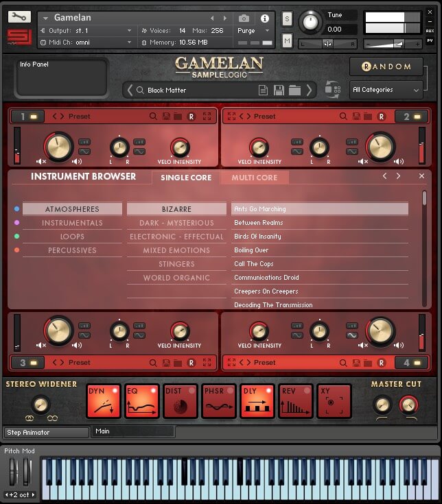Open core 3 preset folder icon
The image size is (442, 504).
point(178,363)
